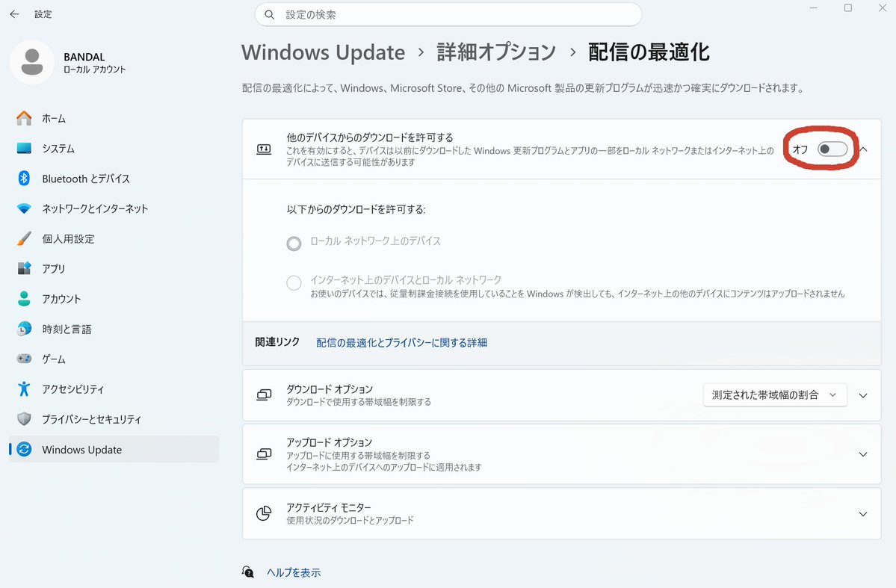Click the back arrow in Settings header
The image size is (896, 588).
[x=14, y=14]
